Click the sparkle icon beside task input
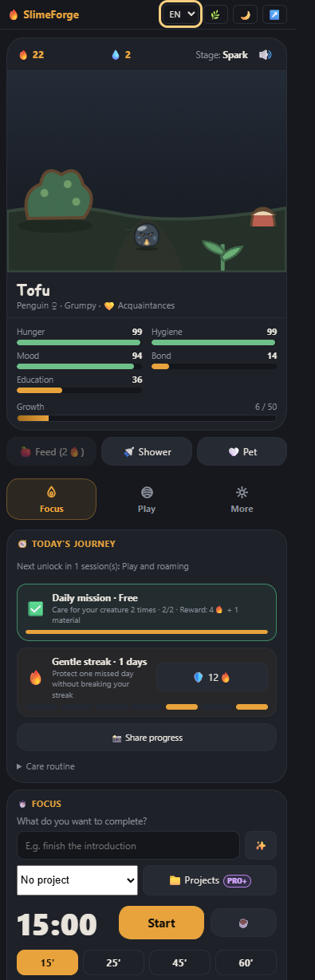315x980 pixels. 261,845
